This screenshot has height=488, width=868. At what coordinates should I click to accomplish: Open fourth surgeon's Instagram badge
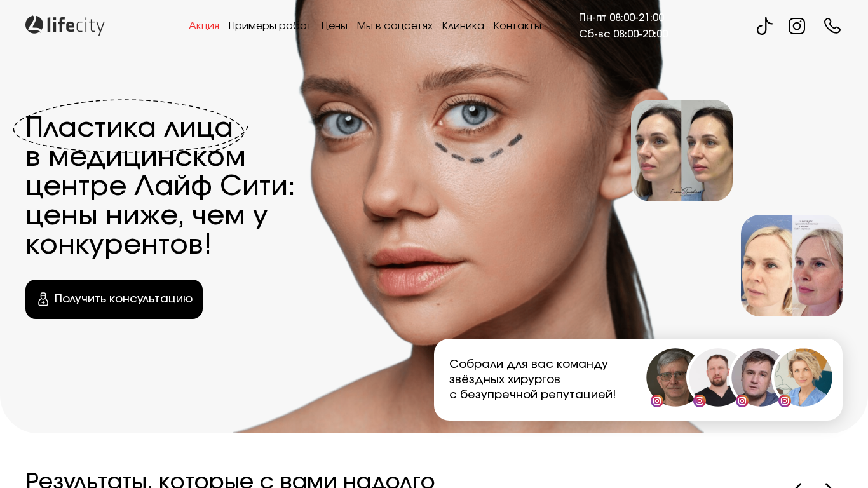785,401
